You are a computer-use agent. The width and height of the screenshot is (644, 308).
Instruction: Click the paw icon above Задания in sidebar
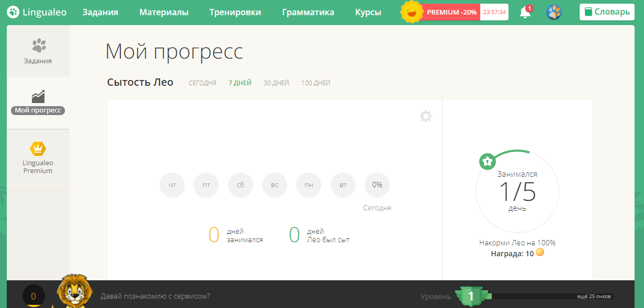[x=38, y=45]
